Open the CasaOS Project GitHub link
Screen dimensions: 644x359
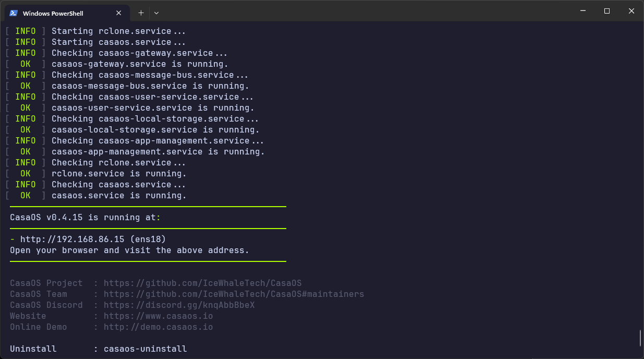pyautogui.click(x=202, y=283)
